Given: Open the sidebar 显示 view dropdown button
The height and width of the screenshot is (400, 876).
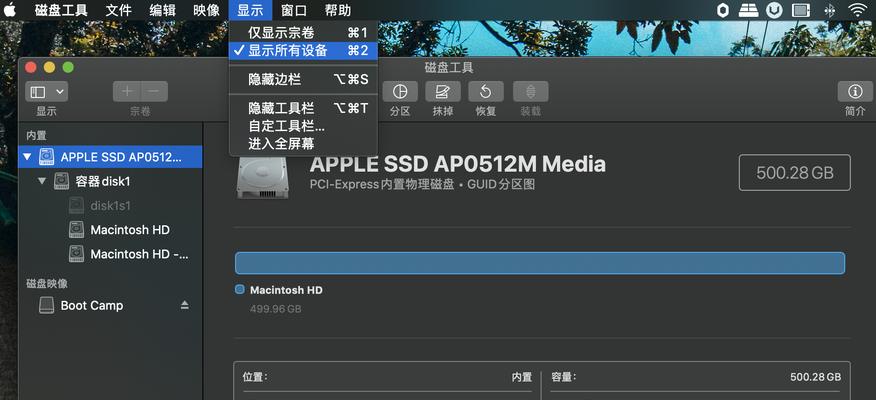Looking at the screenshot, I should (46, 92).
